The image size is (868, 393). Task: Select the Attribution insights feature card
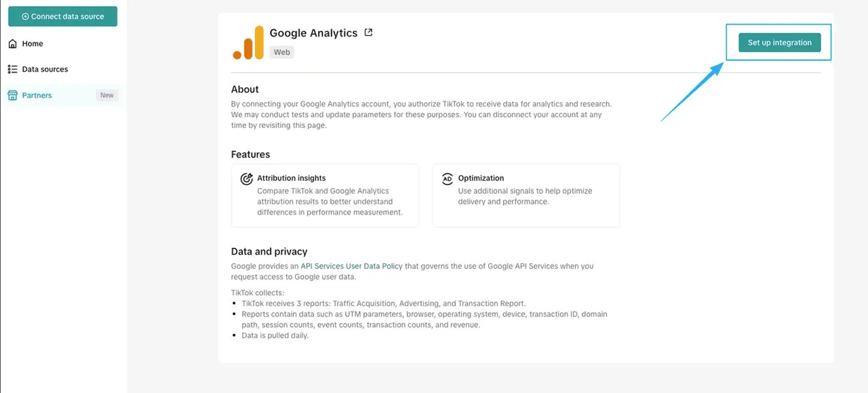[325, 195]
